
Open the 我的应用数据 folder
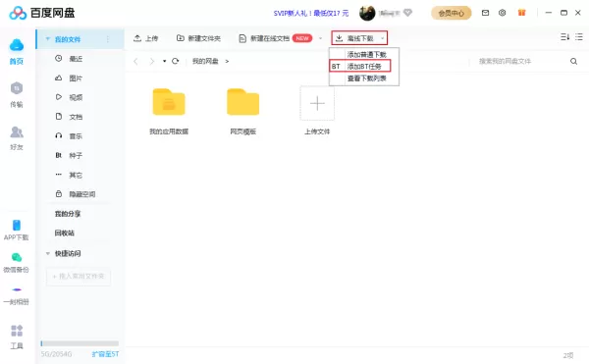coord(169,112)
